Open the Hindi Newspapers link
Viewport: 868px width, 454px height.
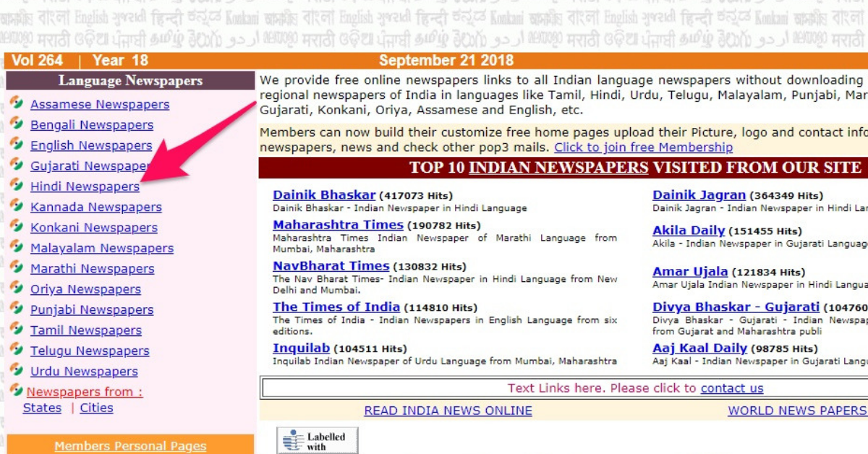(x=85, y=187)
